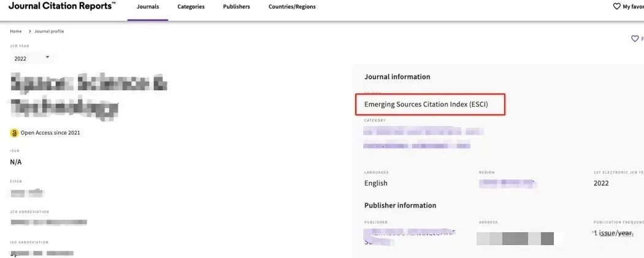Click the Home breadcrumb link
Image resolution: width=644 pixels, height=258 pixels.
click(15, 31)
